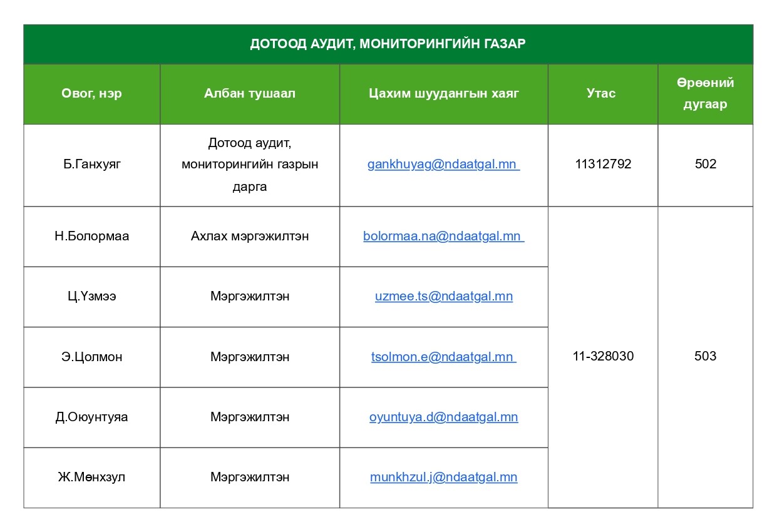Viewport: 777px width, 532px height.
Task: Click the Овог, нэр column header
Action: [x=91, y=94]
